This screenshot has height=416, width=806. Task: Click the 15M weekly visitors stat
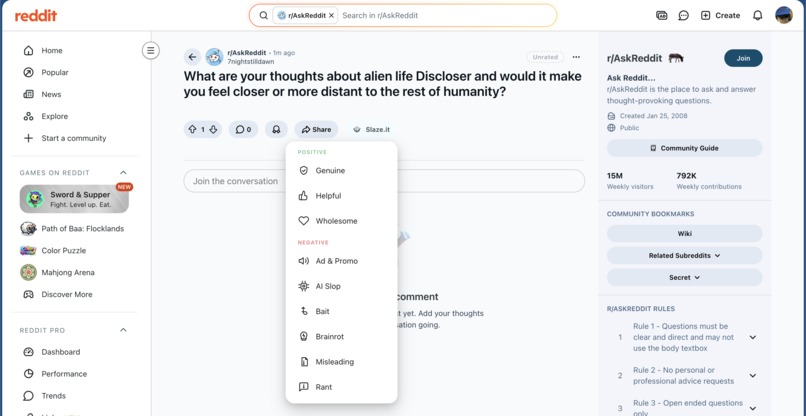tap(630, 180)
